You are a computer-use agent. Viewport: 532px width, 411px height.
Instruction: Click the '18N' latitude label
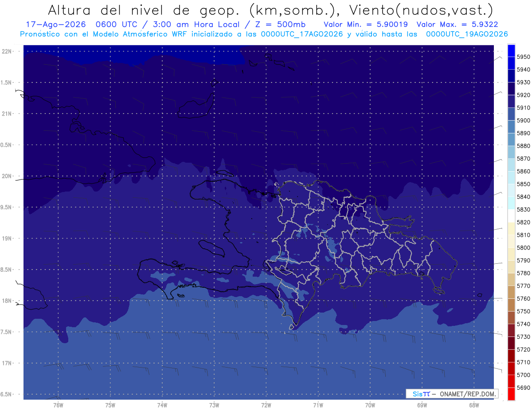7,301
